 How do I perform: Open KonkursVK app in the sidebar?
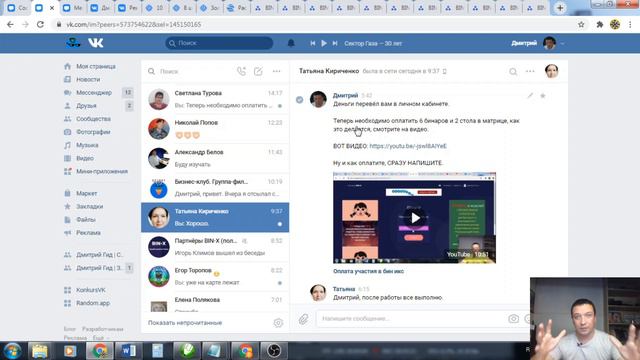pos(91,290)
